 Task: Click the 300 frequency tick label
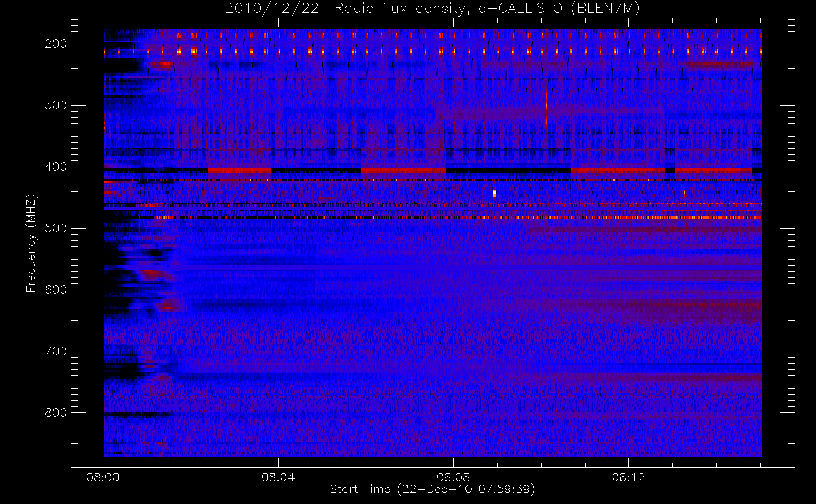pyautogui.click(x=56, y=105)
